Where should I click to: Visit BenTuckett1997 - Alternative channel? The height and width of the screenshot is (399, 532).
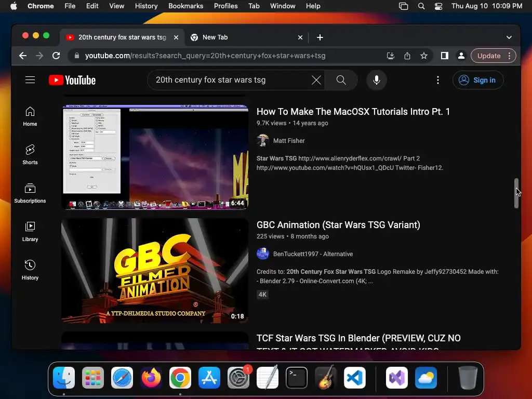pos(313,254)
